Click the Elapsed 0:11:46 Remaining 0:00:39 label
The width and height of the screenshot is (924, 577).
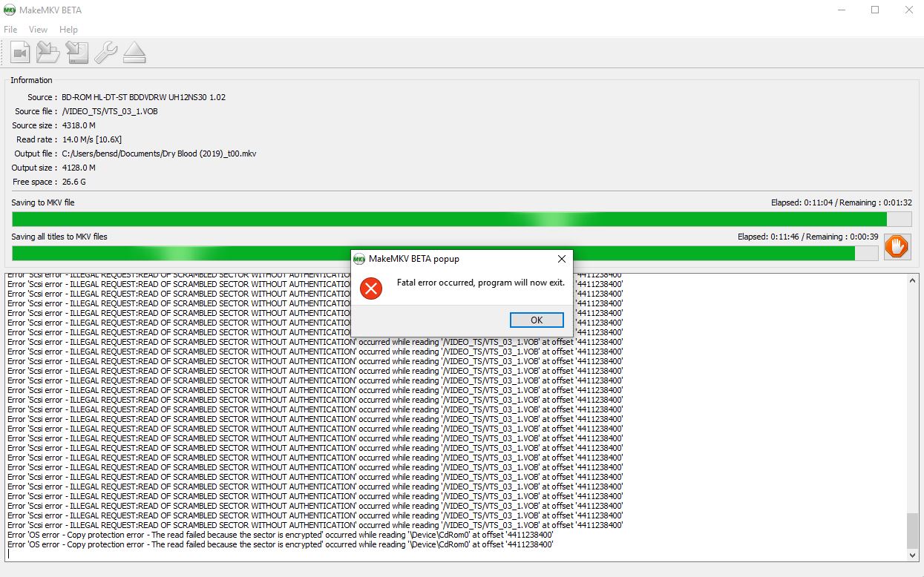tap(807, 237)
